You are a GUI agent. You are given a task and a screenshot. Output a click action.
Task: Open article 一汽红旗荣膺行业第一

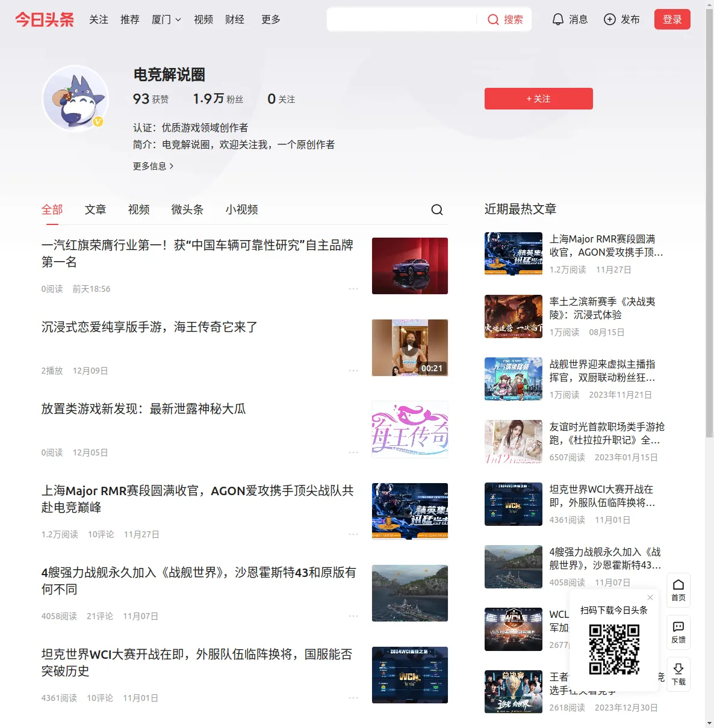[197, 253]
